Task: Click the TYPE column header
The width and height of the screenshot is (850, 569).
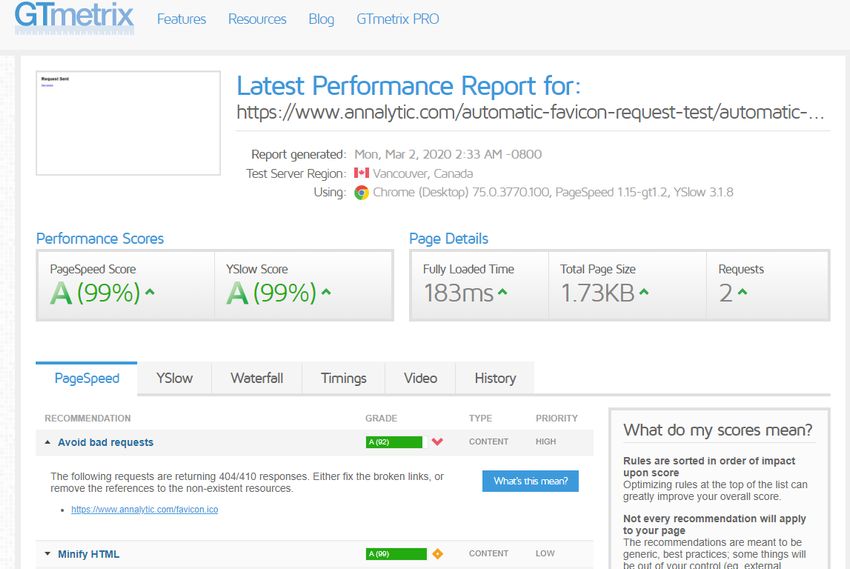Action: click(480, 418)
